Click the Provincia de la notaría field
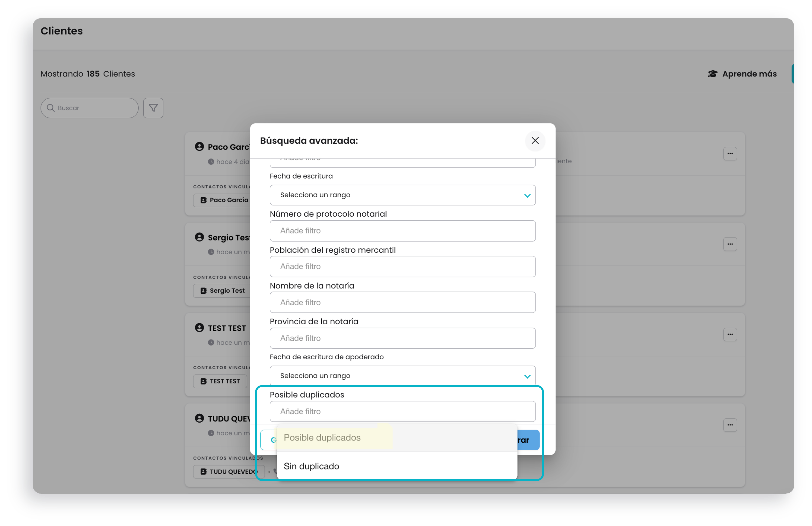The image size is (812, 526). point(402,338)
